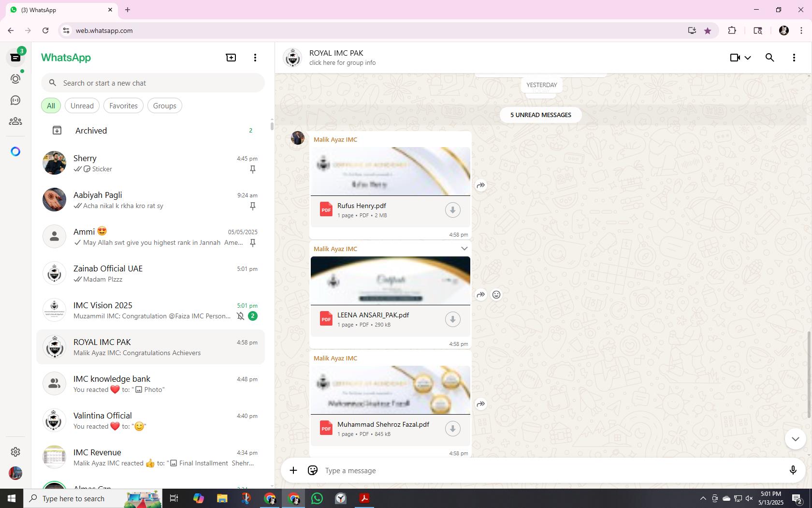This screenshot has width=812, height=508.
Task: Open browser extensions puzzle icon
Action: tap(732, 30)
